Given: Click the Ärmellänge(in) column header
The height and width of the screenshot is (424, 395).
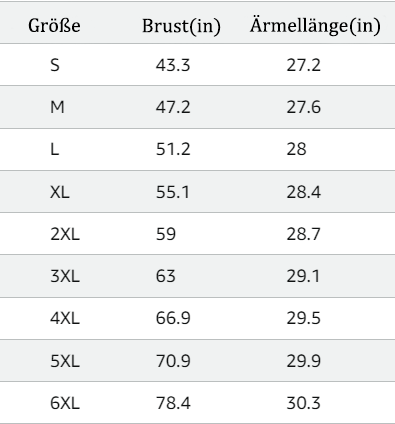Looking at the screenshot, I should point(315,25).
